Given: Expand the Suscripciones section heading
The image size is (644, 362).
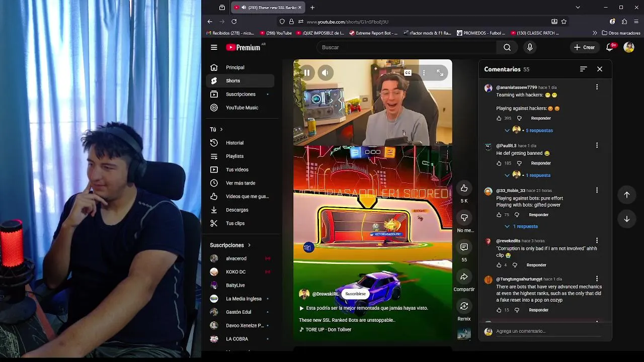Looking at the screenshot, I should [x=230, y=245].
